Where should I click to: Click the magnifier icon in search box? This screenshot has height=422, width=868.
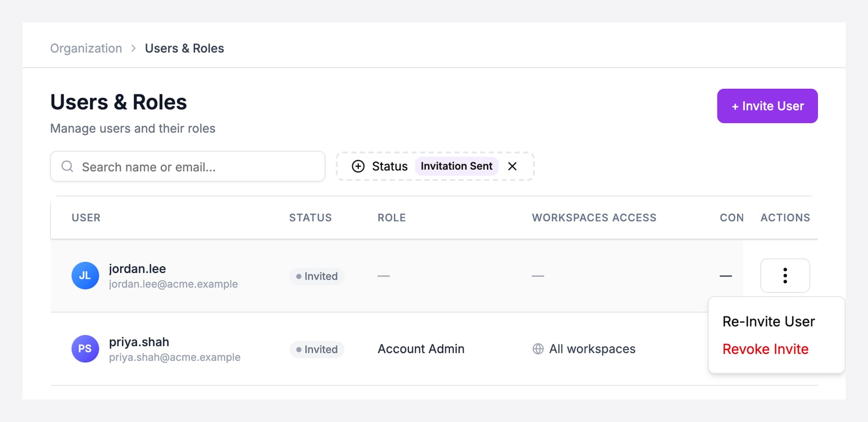click(67, 166)
